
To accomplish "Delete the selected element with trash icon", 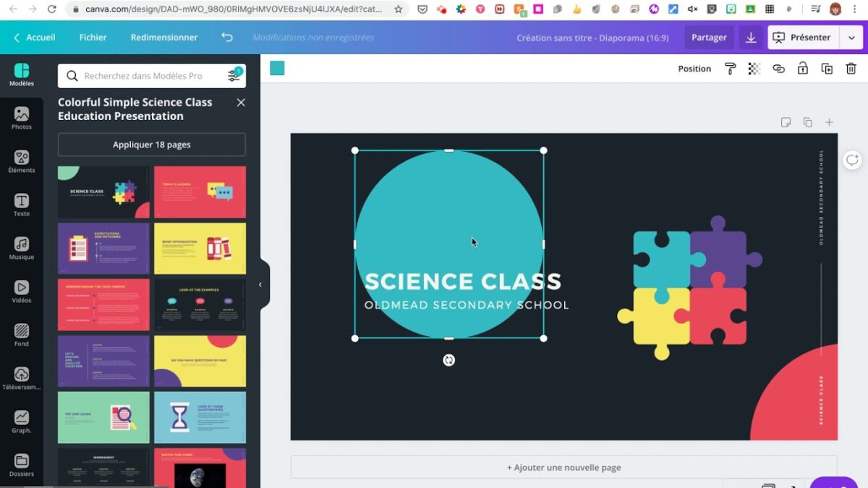I will click(x=851, y=68).
